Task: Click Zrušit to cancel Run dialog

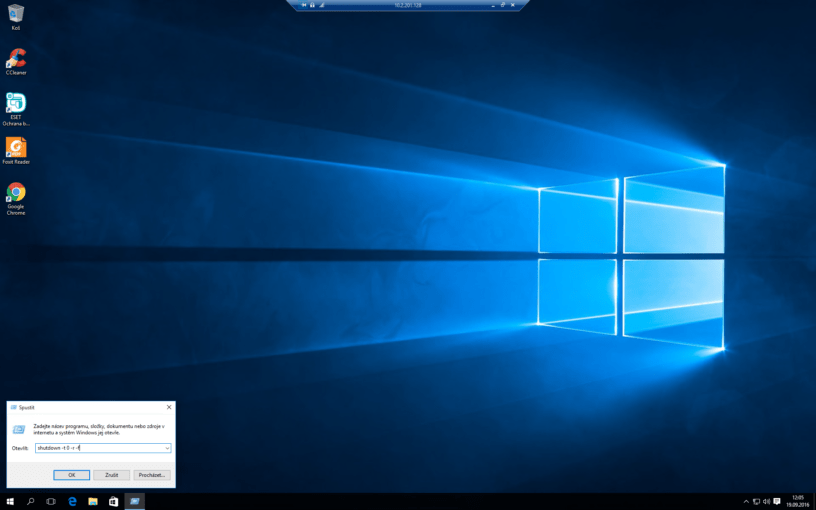Action: pos(111,475)
